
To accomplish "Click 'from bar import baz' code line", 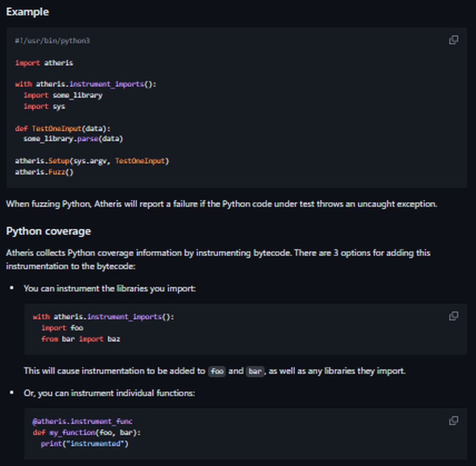I will pos(81,339).
